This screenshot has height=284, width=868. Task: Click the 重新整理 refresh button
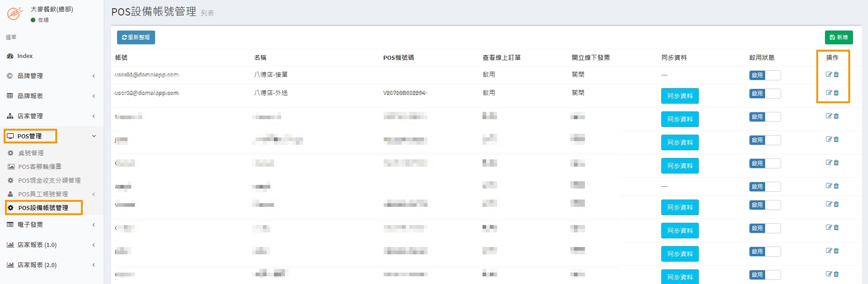[x=136, y=37]
